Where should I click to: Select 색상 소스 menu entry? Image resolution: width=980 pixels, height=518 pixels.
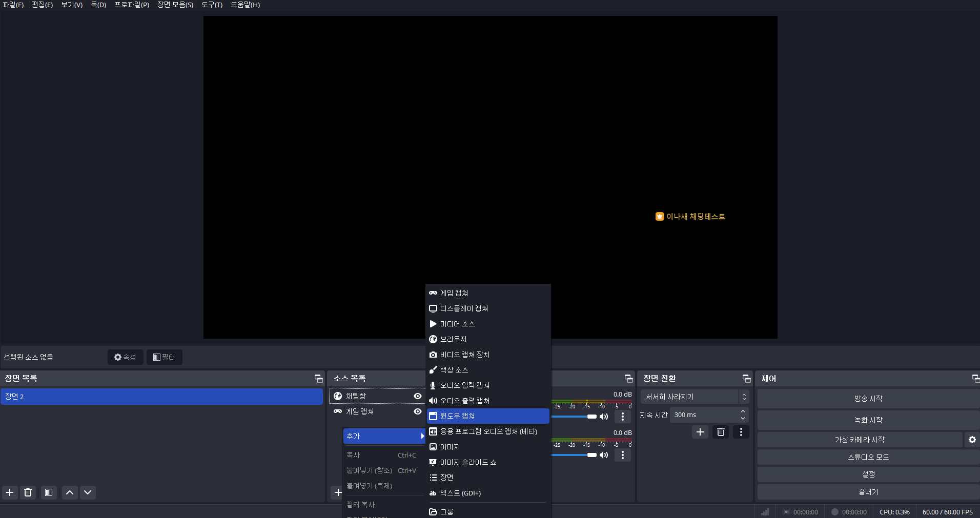click(x=488, y=370)
